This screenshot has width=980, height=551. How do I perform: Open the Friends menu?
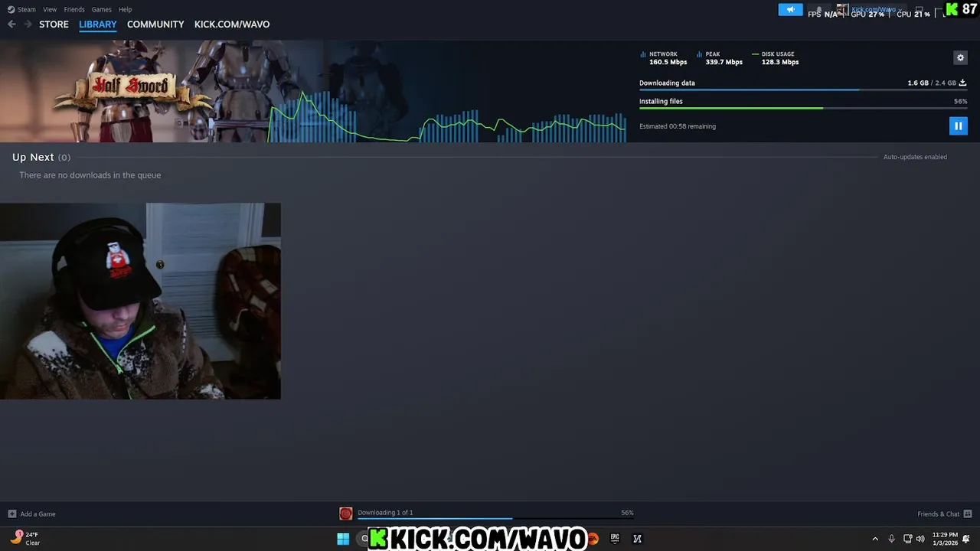click(x=74, y=9)
